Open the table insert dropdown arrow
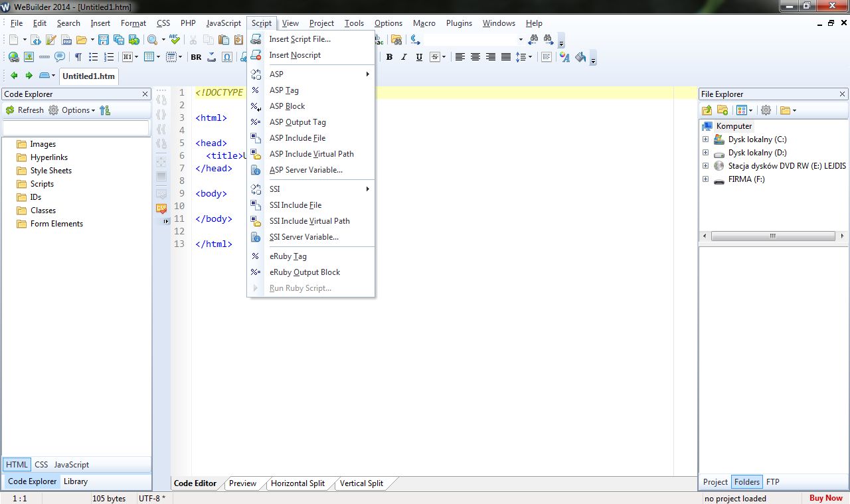 pyautogui.click(x=157, y=57)
